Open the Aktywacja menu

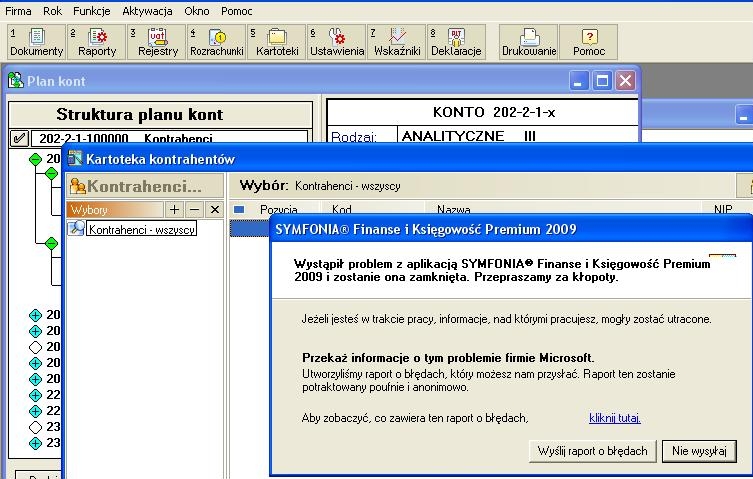pos(147,11)
